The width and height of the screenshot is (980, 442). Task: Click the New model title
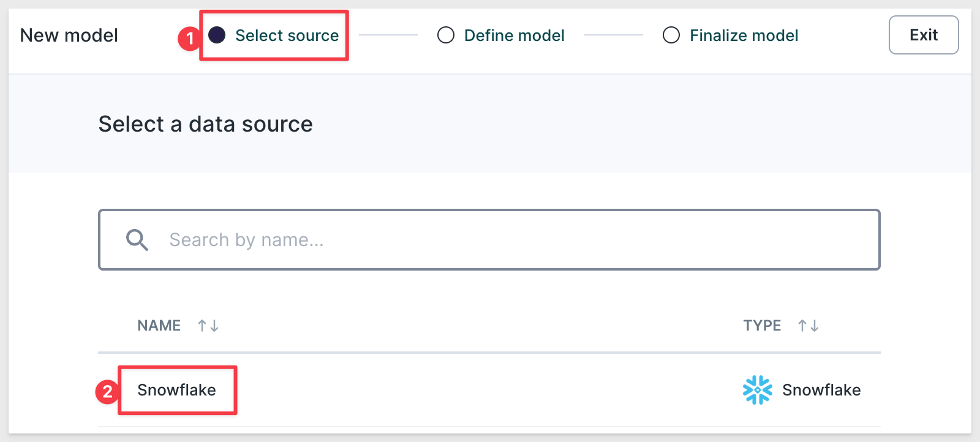coord(69,36)
